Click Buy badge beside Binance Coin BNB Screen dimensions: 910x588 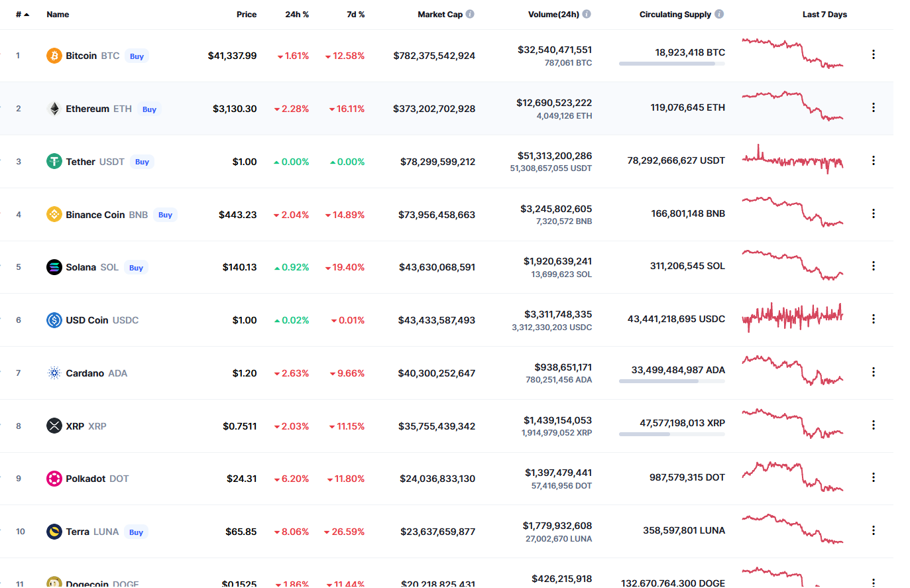click(165, 215)
